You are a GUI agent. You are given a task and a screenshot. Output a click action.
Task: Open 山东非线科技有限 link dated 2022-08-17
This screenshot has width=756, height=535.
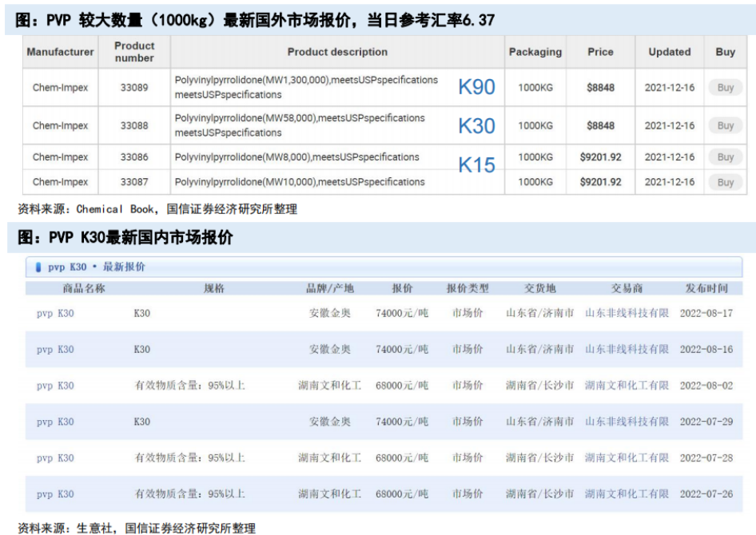pyautogui.click(x=627, y=313)
